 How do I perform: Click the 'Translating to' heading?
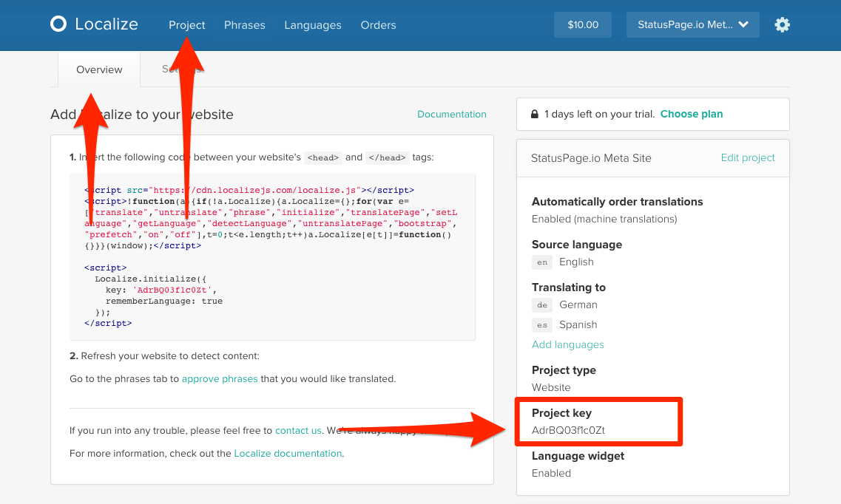pos(569,287)
